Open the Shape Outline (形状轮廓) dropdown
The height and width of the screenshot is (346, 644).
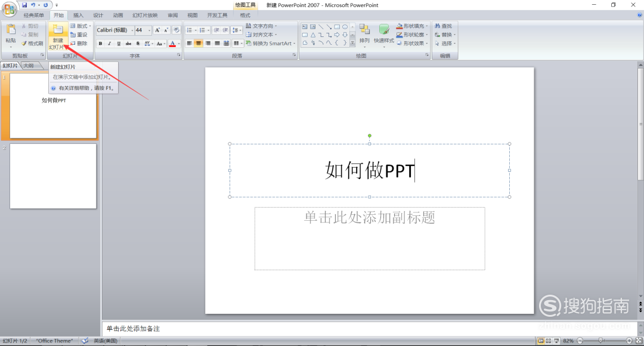point(413,35)
